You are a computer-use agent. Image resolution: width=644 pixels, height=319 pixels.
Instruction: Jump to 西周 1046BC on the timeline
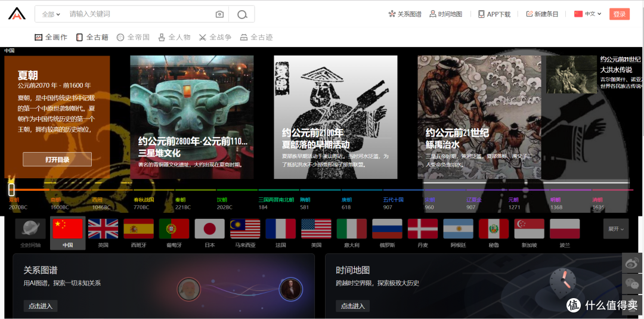[x=101, y=203]
